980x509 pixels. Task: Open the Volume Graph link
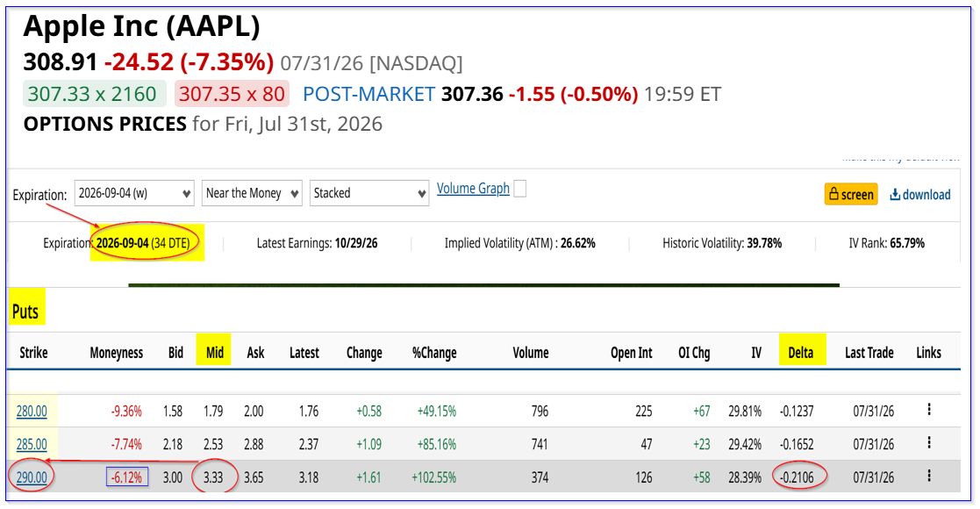473,188
